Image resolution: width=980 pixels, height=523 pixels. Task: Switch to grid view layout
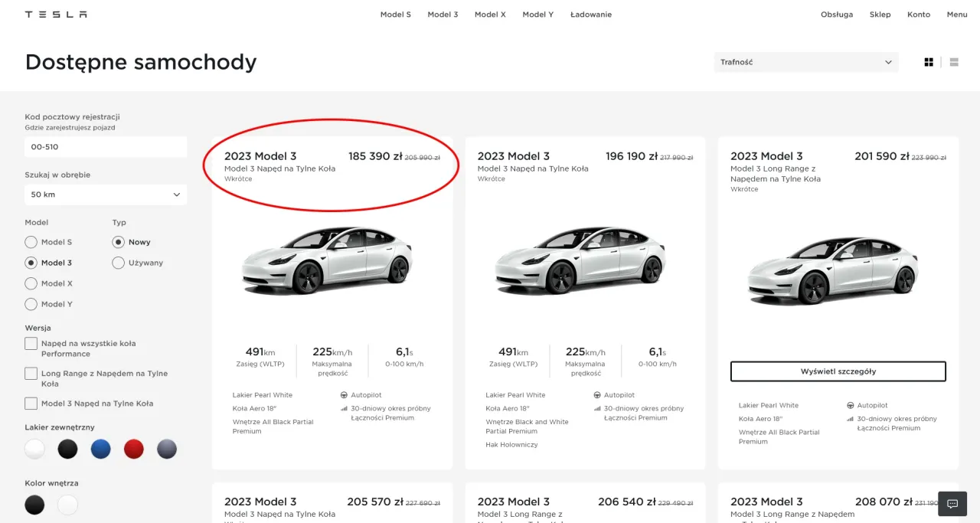pos(928,62)
